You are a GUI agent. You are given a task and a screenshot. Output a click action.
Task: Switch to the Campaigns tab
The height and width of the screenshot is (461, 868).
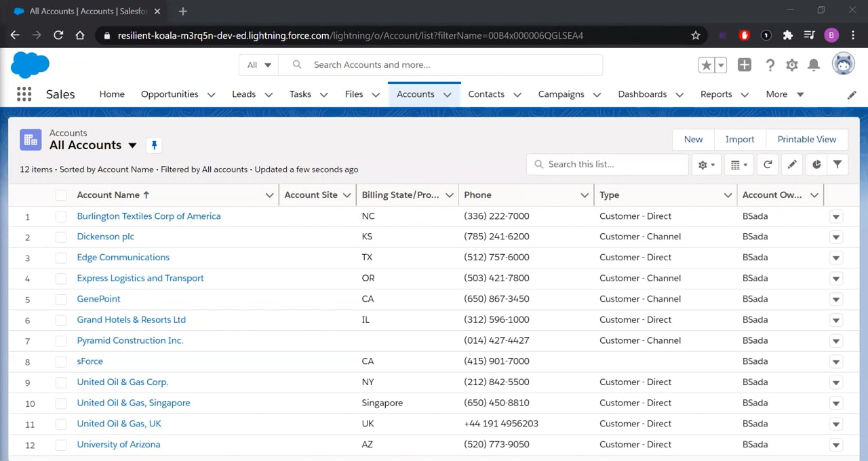(561, 94)
